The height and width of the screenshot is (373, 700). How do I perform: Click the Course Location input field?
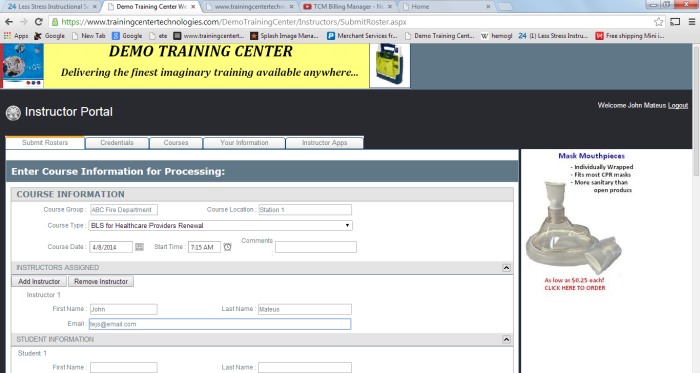[305, 210]
